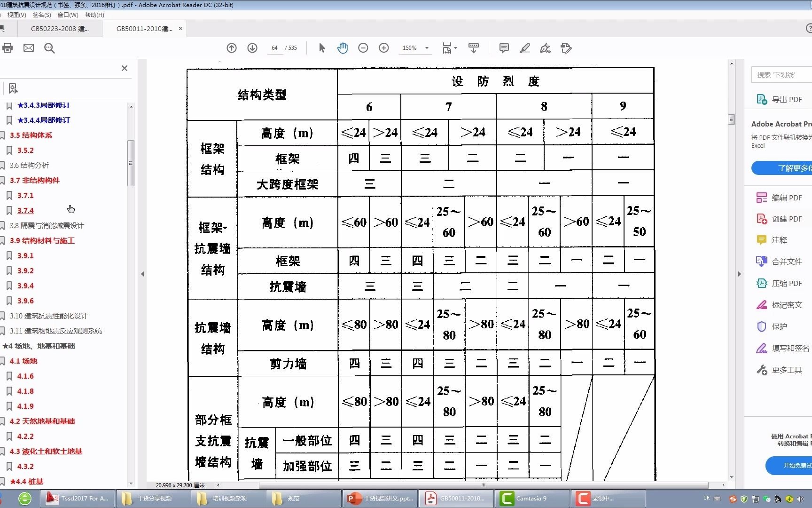The width and height of the screenshot is (812, 508).
Task: Select bookmark ★3.4.3局部修订
Action: [x=43, y=105]
